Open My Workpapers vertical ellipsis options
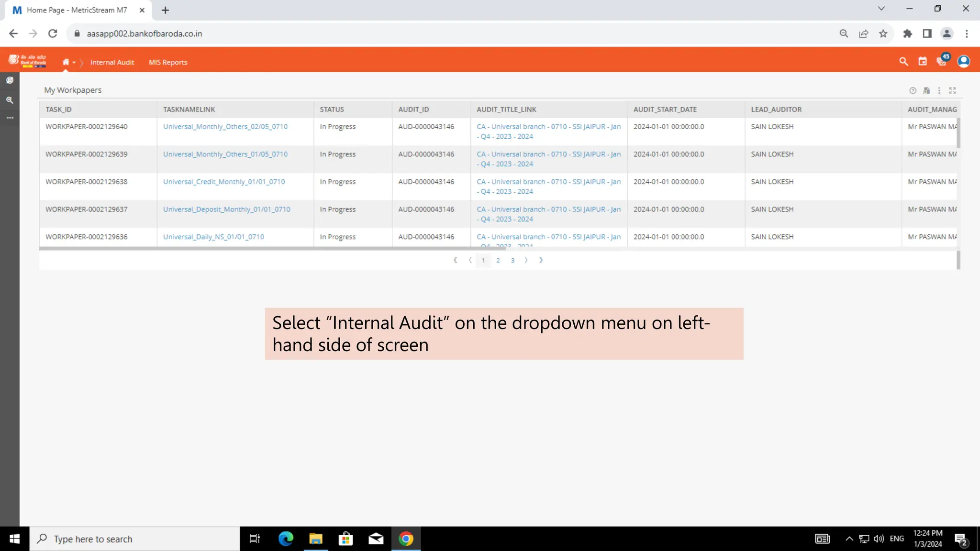Image resolution: width=980 pixels, height=551 pixels. (x=939, y=90)
